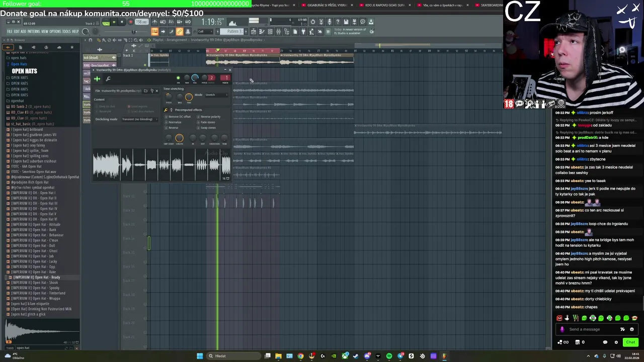Open the Mixer toolbar icon

coord(278,32)
